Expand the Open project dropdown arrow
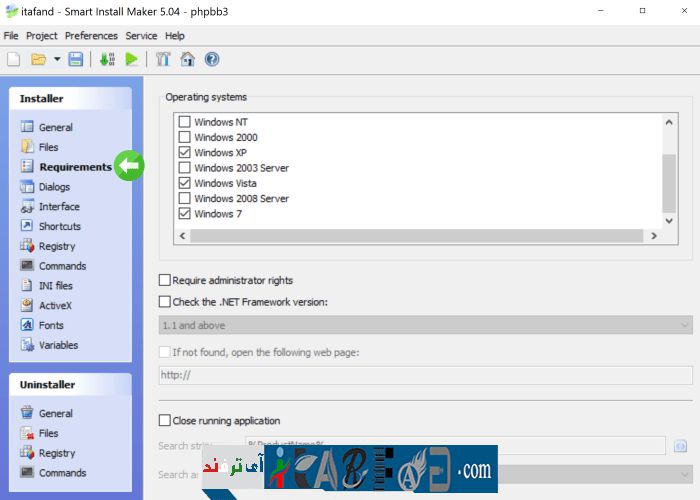 coord(57,60)
